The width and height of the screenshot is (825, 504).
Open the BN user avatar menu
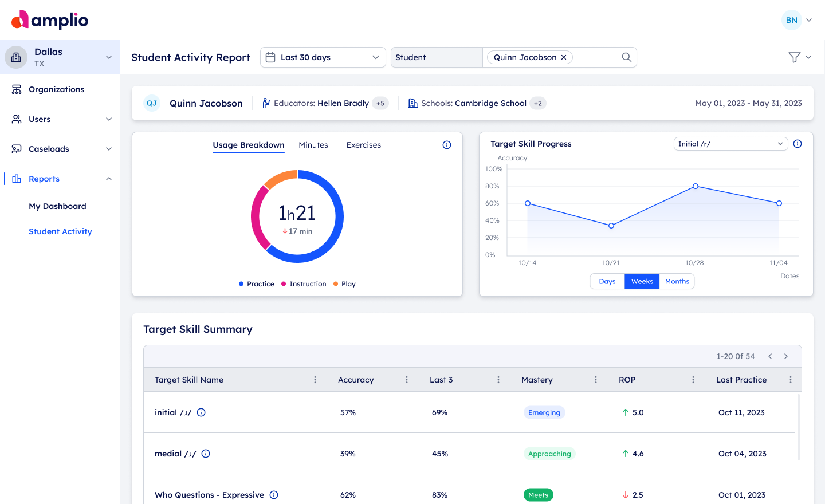791,20
